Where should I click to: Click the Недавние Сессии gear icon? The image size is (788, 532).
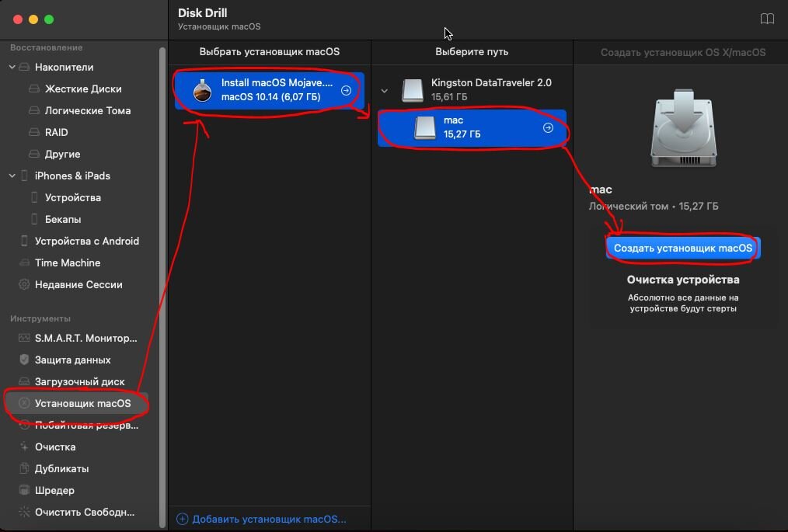point(24,284)
